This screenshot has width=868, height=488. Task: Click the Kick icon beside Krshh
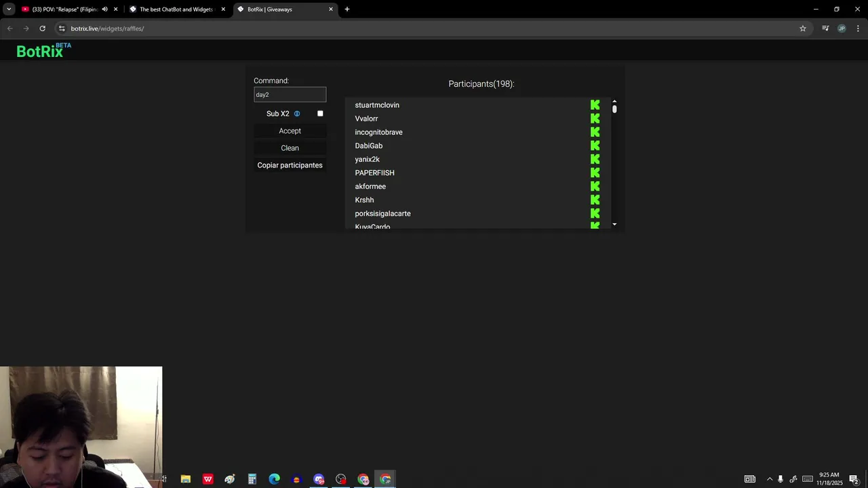coord(595,200)
